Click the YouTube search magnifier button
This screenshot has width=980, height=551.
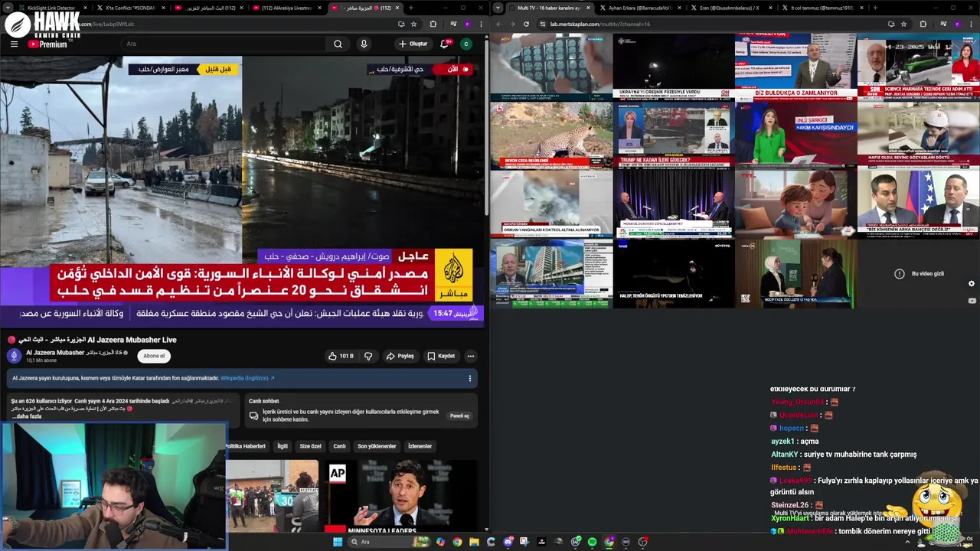(x=338, y=44)
